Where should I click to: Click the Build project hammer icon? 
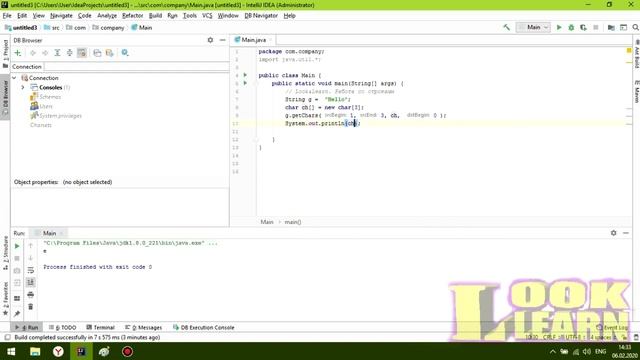(507, 27)
